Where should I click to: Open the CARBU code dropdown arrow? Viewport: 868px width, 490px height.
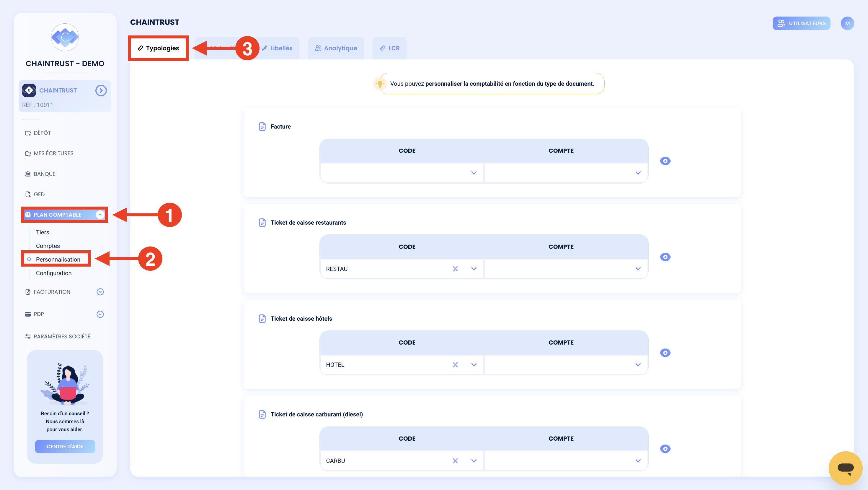[474, 461]
